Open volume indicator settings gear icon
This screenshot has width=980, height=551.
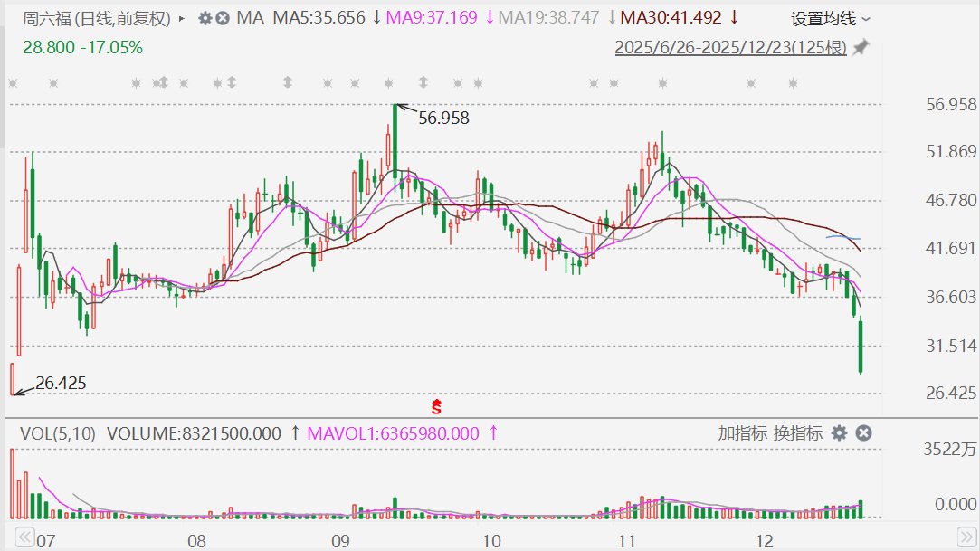pyautogui.click(x=840, y=432)
